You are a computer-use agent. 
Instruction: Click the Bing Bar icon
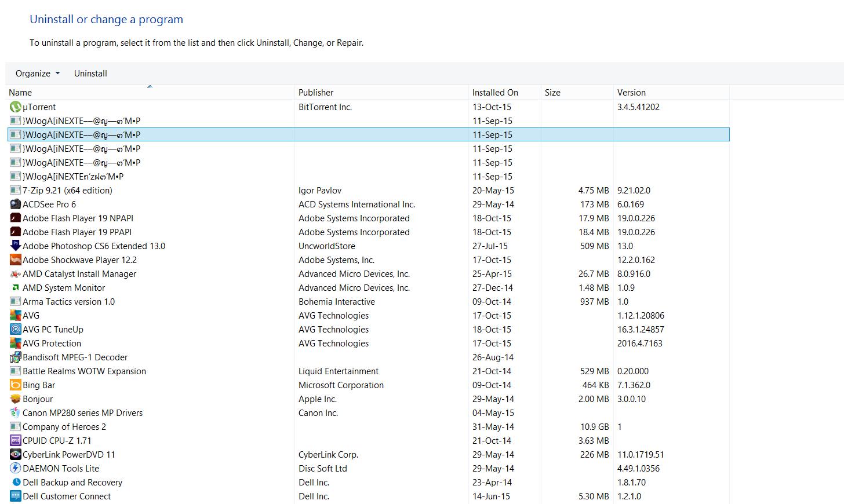click(x=16, y=385)
